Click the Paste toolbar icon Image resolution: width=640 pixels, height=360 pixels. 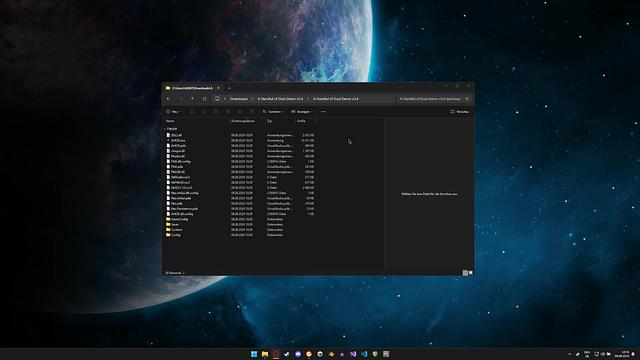coord(216,111)
